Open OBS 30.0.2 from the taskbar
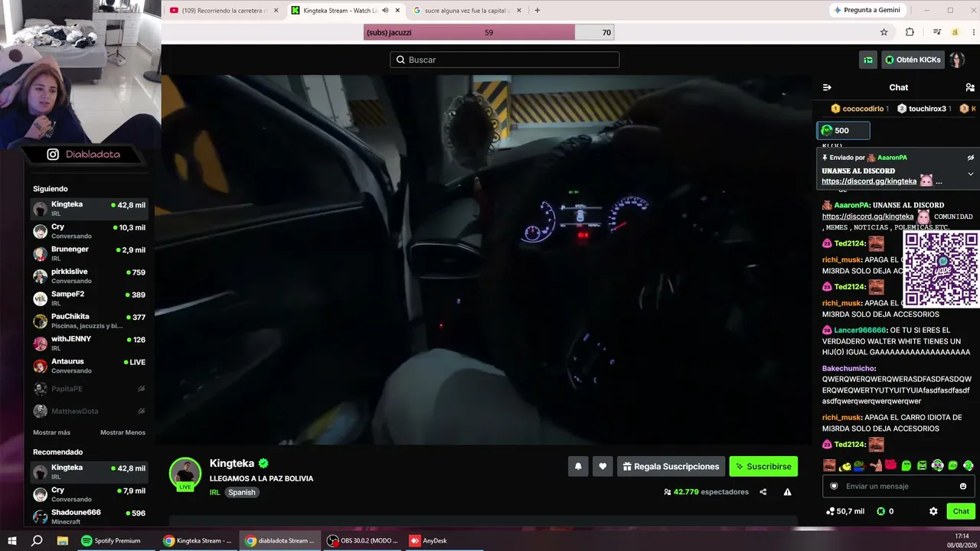Screen dimensions: 980x551 362,540
